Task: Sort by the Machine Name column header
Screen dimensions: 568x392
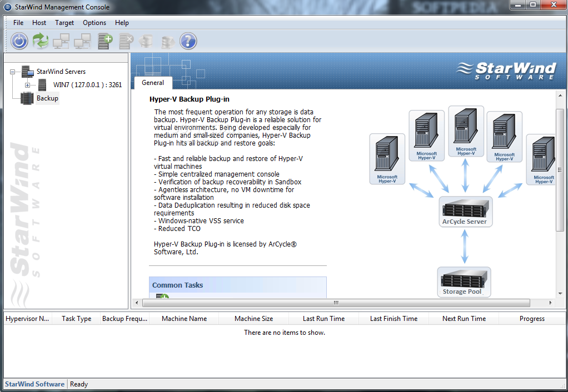Action: click(184, 319)
